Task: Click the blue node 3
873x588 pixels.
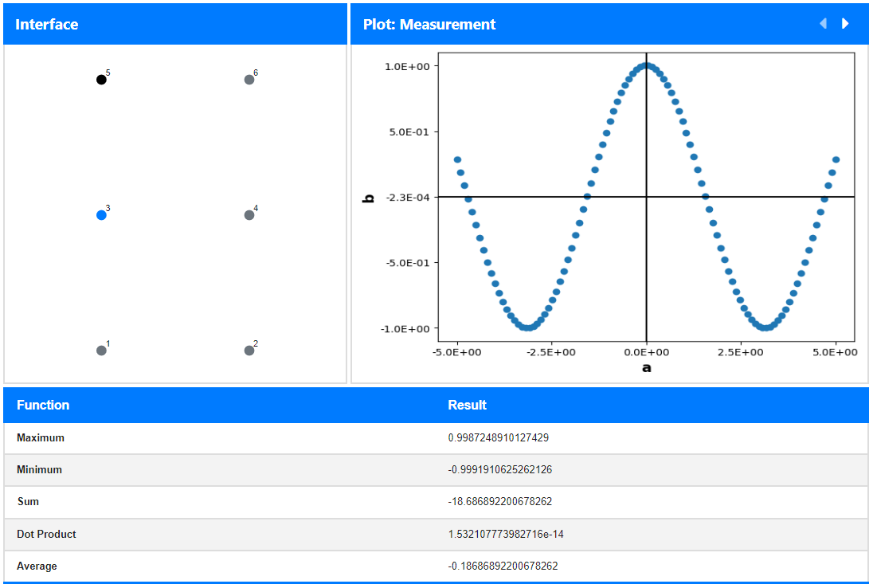Action: click(101, 215)
